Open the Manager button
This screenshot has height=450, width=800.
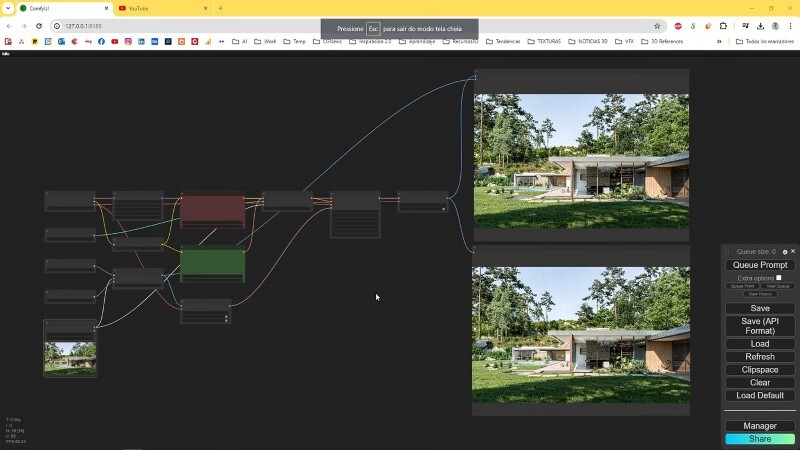click(760, 426)
